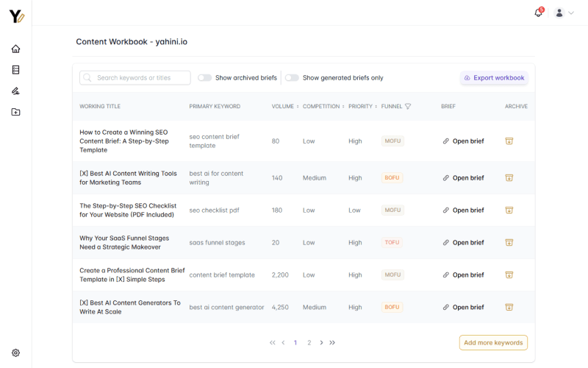Archive the seo checklist pdf row
Viewport: 588px width, 368px height.
click(x=509, y=210)
